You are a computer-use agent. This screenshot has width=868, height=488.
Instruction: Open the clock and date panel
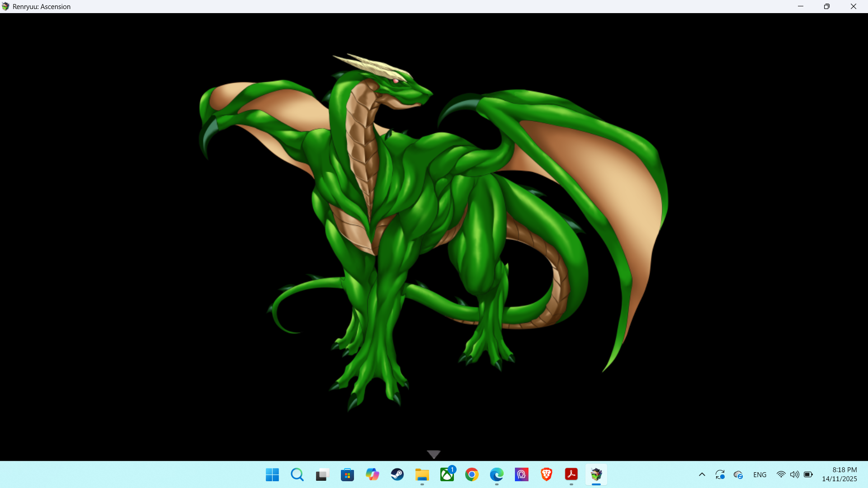[x=839, y=474]
